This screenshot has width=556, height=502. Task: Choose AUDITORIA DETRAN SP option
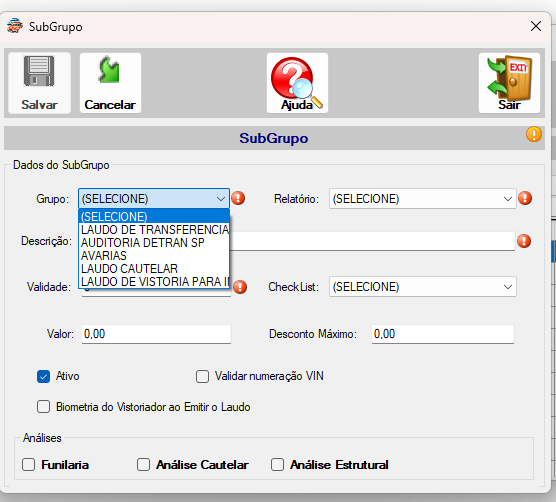pyautogui.click(x=154, y=243)
